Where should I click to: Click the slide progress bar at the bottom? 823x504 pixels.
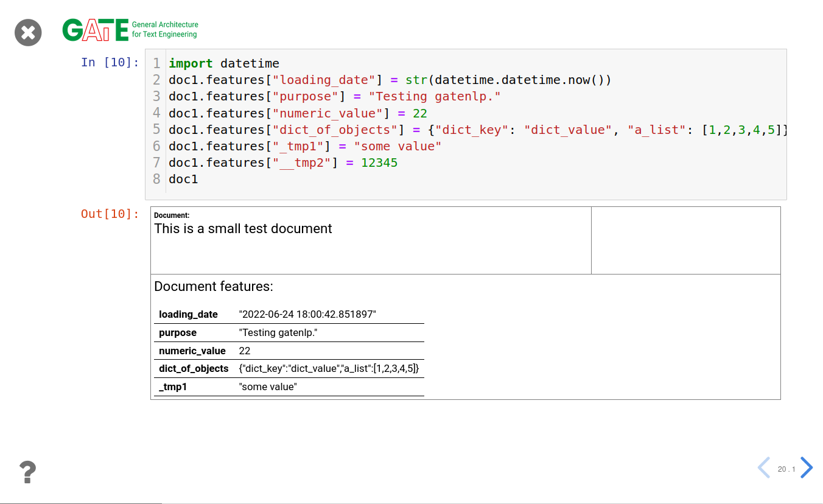pyautogui.click(x=81, y=503)
